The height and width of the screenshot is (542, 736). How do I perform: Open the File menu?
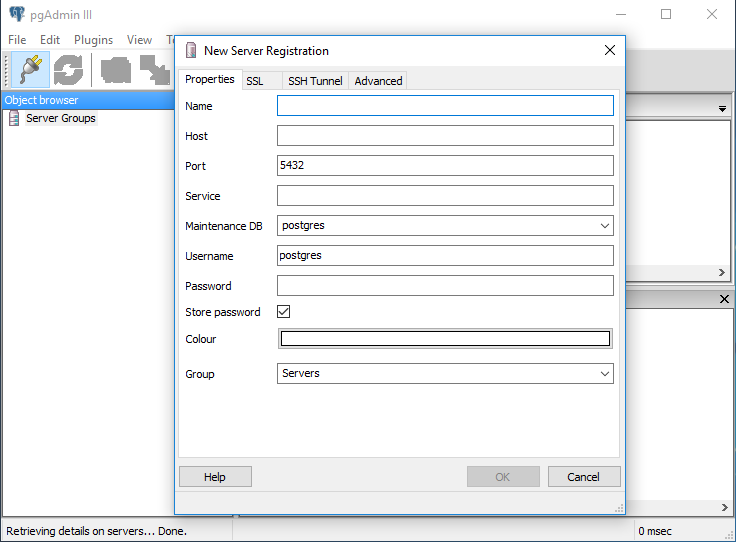[17, 40]
